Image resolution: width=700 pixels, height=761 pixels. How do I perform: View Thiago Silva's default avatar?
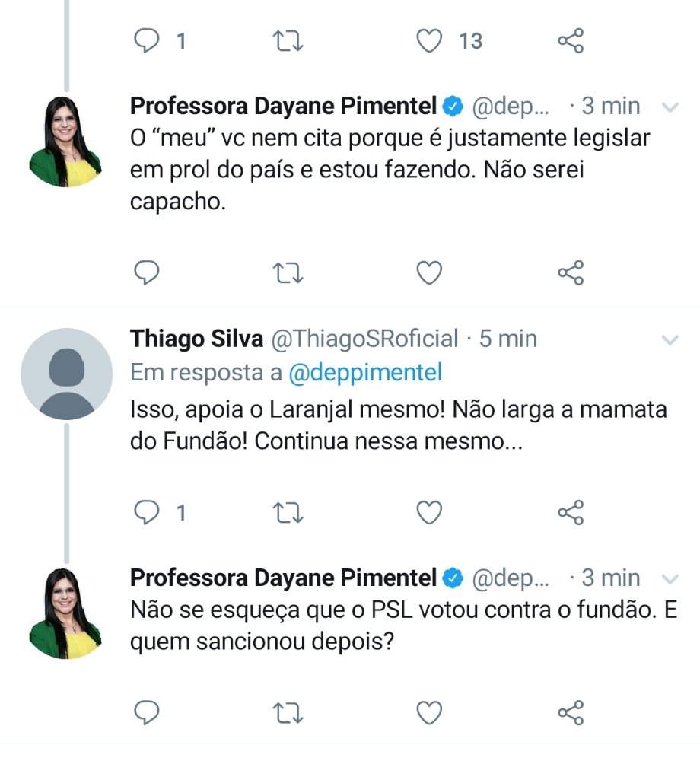click(66, 374)
